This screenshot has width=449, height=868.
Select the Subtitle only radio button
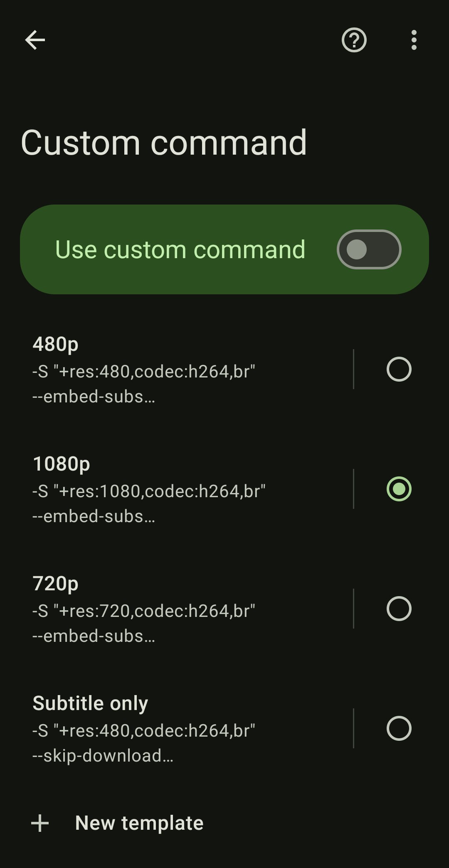click(x=399, y=728)
